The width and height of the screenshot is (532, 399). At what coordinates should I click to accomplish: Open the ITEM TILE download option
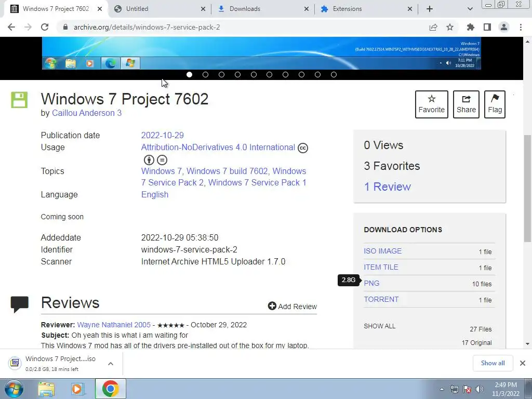(381, 268)
